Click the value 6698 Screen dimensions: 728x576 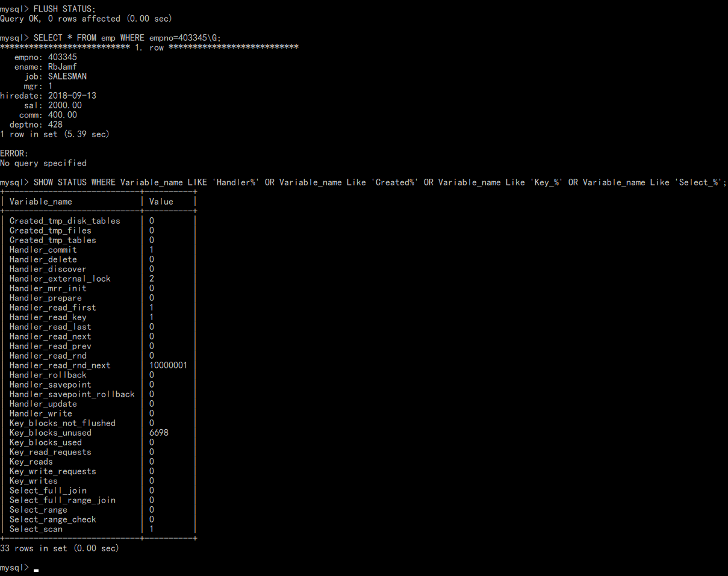[x=158, y=433]
